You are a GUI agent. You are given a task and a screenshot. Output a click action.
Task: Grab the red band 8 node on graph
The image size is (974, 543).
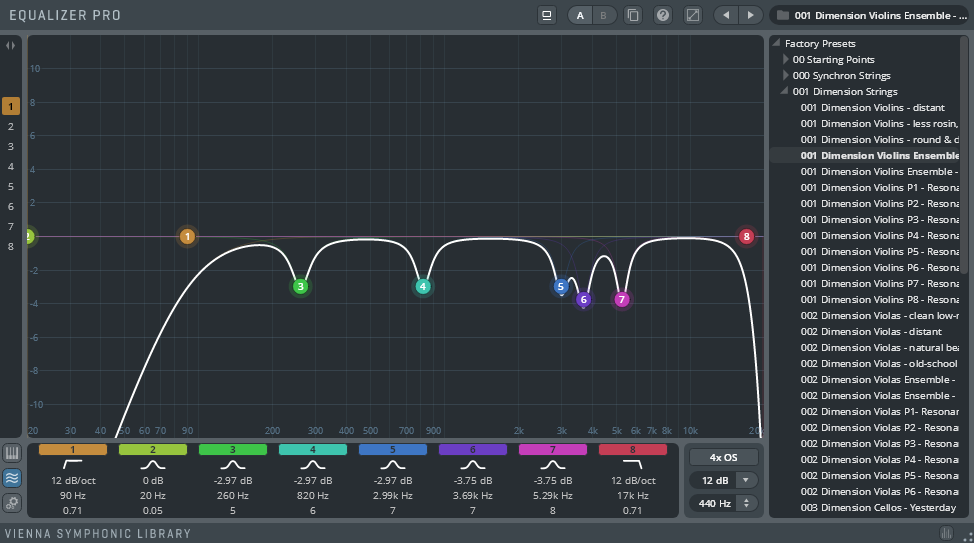(x=747, y=236)
